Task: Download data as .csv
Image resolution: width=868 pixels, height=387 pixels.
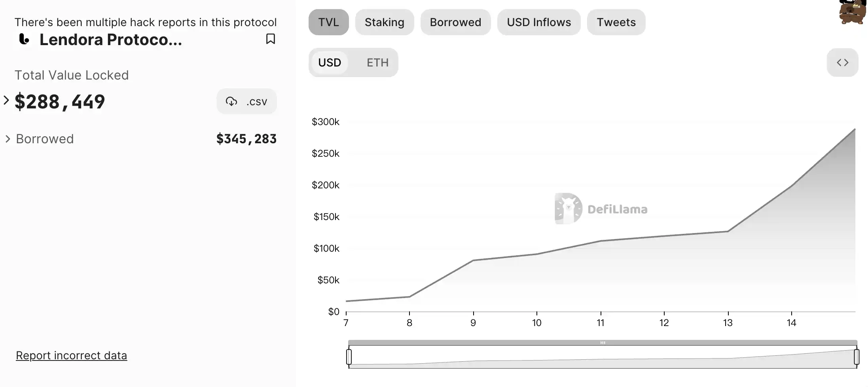Action: tap(246, 102)
